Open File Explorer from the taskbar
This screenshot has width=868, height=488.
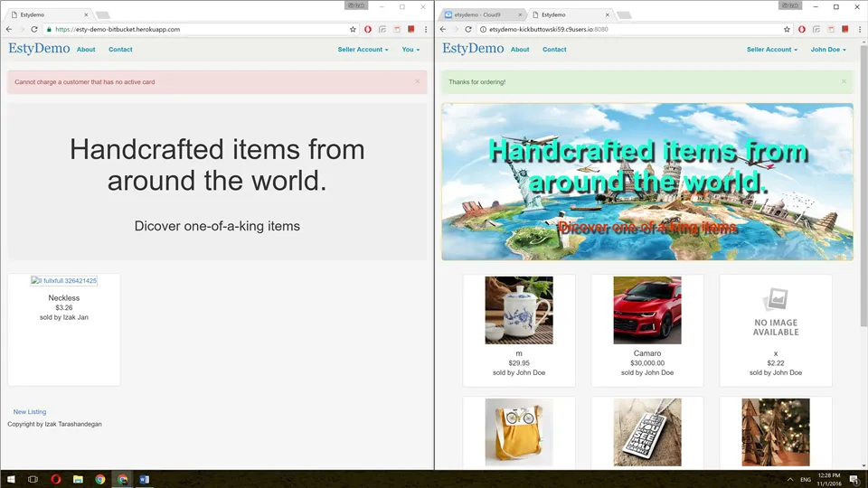[78, 479]
